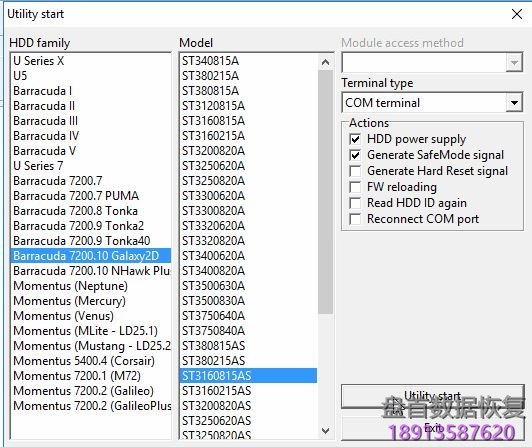Select model ST3400820A
Screen dimensions: 532x447
pos(249,271)
